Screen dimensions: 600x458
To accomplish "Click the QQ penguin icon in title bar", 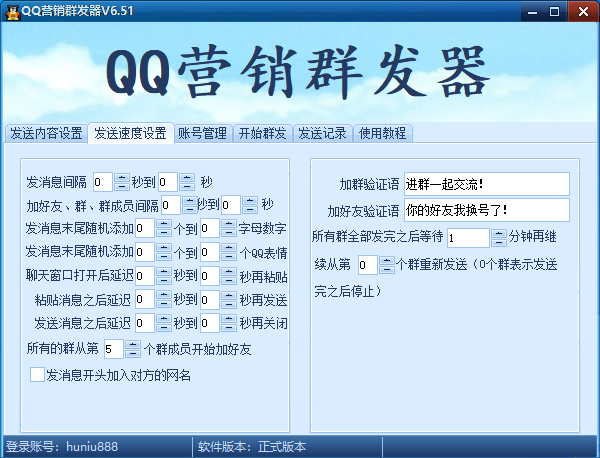I will [12, 11].
